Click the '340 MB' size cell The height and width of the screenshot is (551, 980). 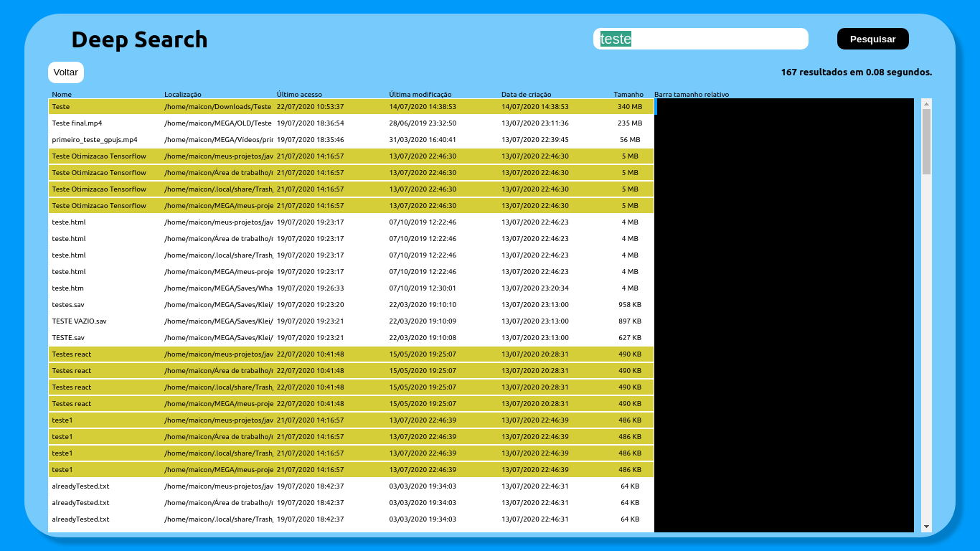coord(630,107)
